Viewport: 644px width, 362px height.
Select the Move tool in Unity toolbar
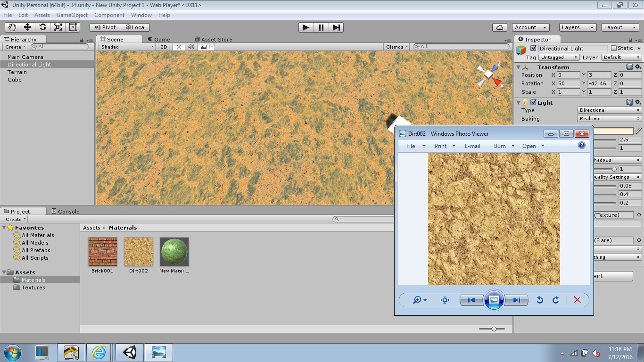coord(27,27)
